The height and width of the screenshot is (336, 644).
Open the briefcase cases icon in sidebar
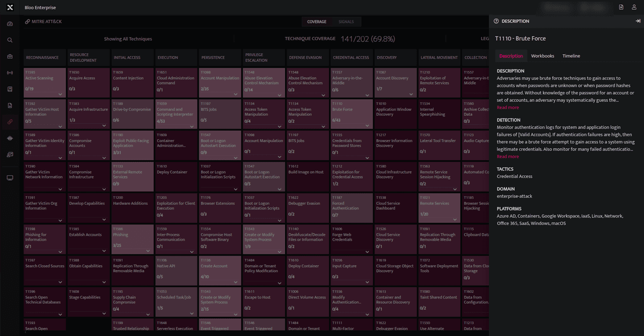10,56
